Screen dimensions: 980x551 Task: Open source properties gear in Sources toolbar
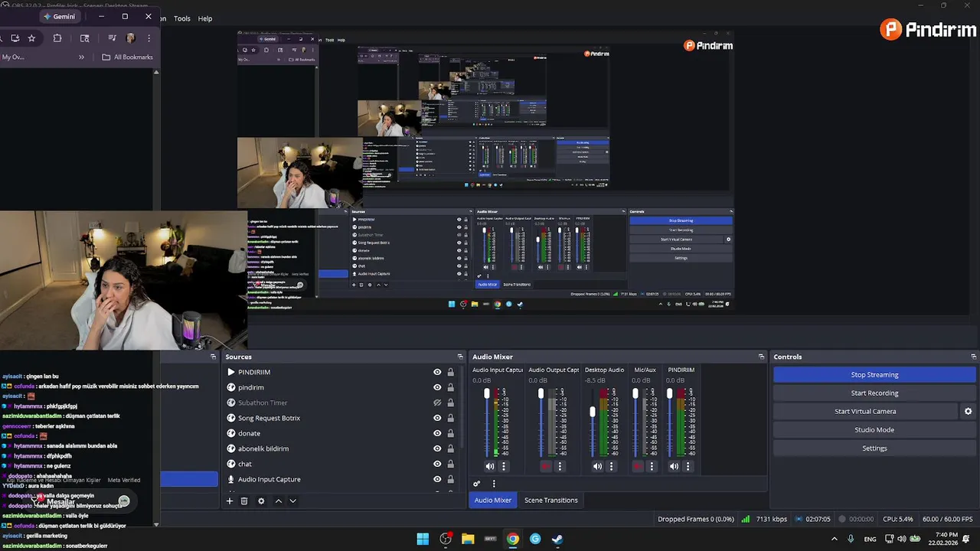tap(261, 500)
